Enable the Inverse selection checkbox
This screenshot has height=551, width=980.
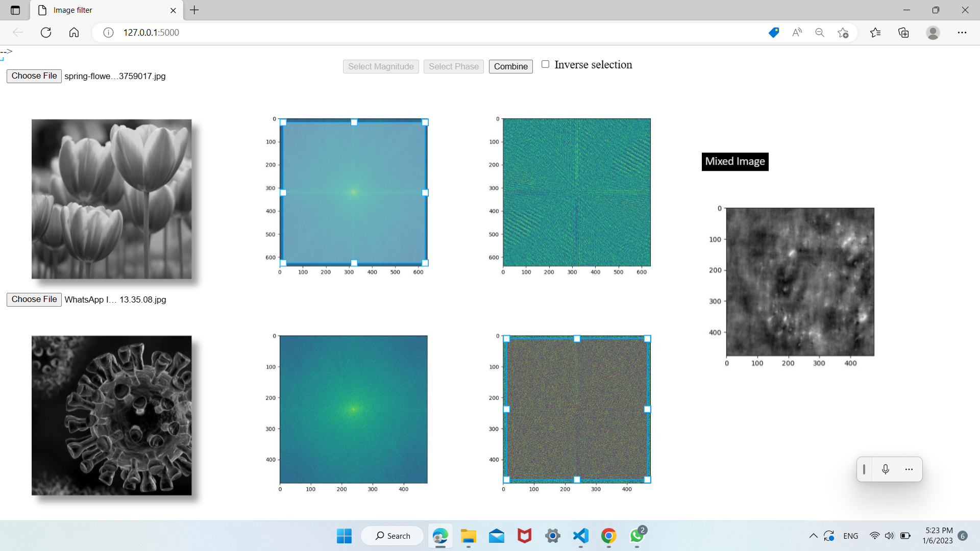tap(546, 64)
